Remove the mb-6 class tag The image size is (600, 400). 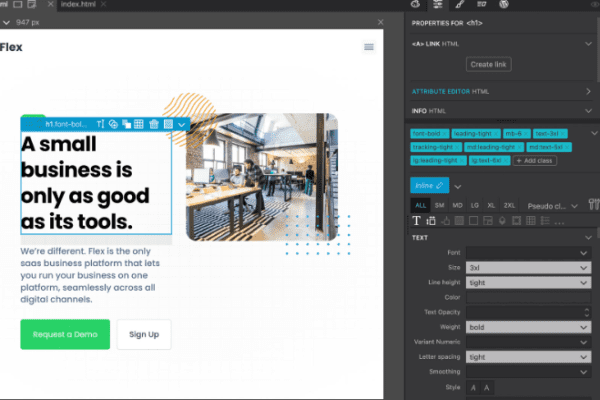coord(526,134)
